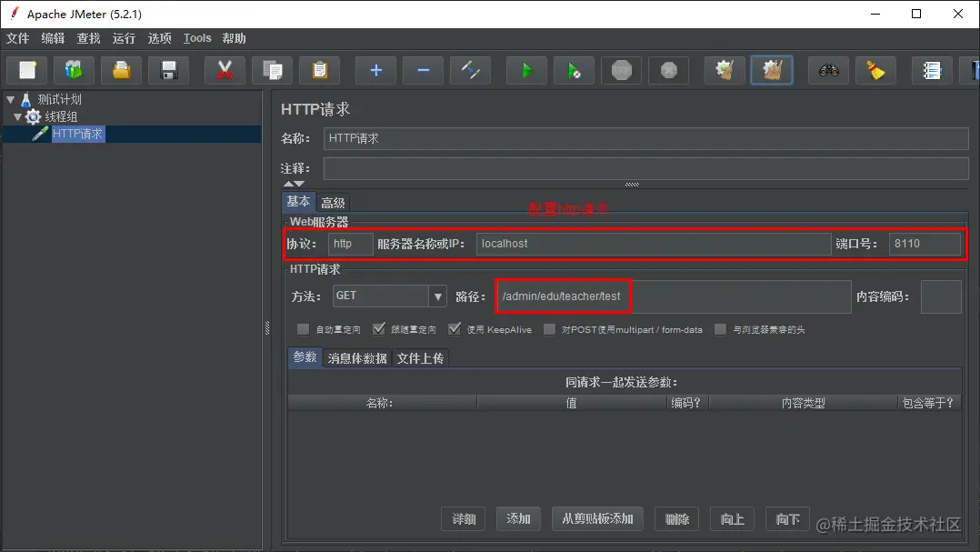
Task: Select HTTP请求 in the tree
Action: pos(78,134)
